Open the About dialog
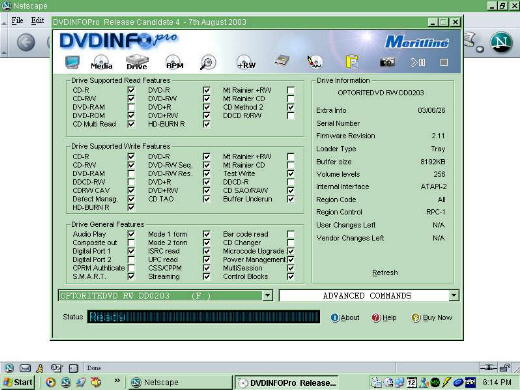 [x=345, y=317]
